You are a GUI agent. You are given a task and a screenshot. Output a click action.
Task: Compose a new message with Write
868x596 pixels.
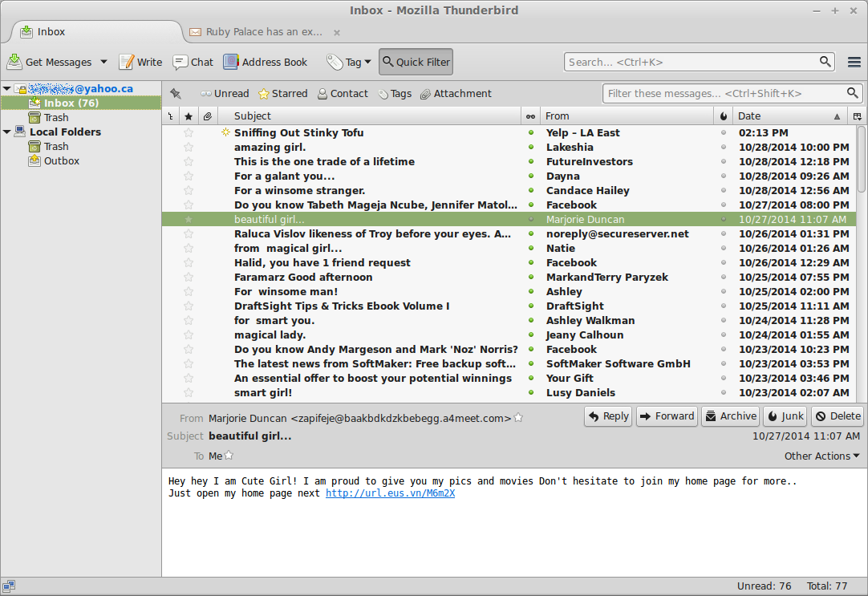click(140, 62)
